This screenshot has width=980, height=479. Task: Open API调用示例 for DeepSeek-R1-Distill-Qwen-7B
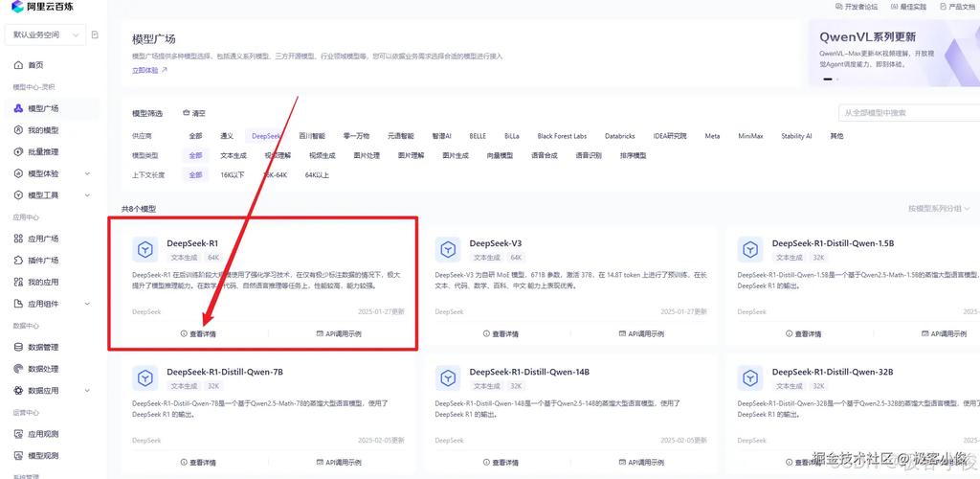tap(339, 463)
